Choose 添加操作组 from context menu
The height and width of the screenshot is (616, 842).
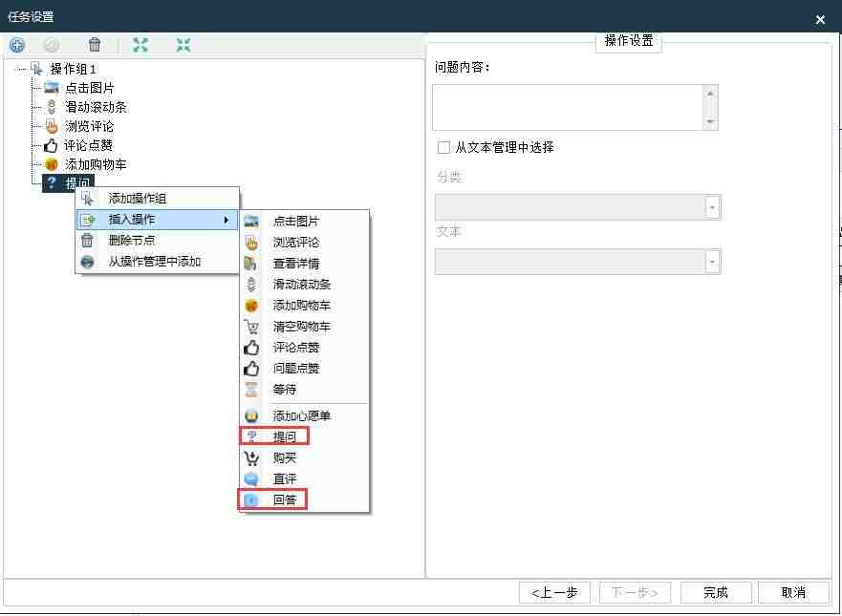158,199
